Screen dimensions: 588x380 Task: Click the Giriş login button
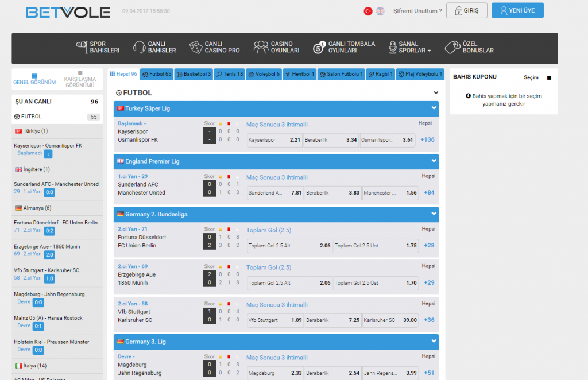point(466,10)
